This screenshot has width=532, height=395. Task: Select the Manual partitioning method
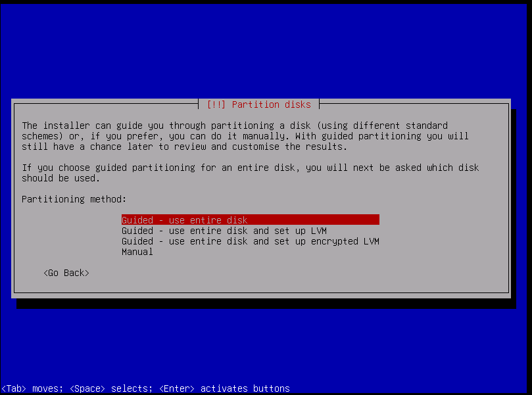[137, 252]
